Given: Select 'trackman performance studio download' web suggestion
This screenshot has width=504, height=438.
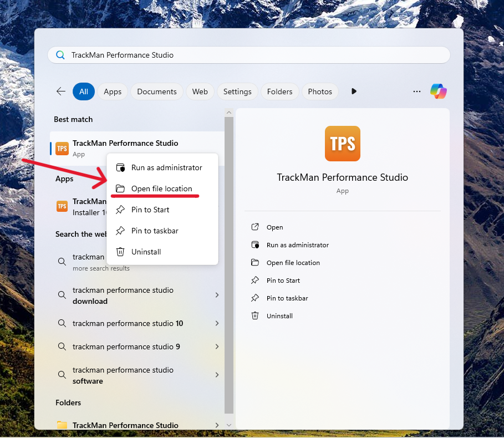Looking at the screenshot, I should [x=137, y=296].
